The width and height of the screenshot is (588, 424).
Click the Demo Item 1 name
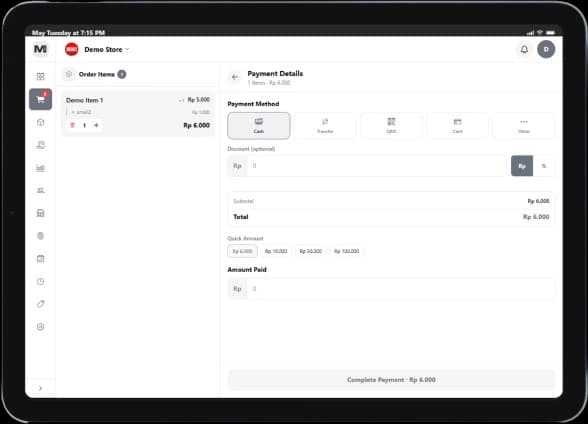pyautogui.click(x=84, y=100)
